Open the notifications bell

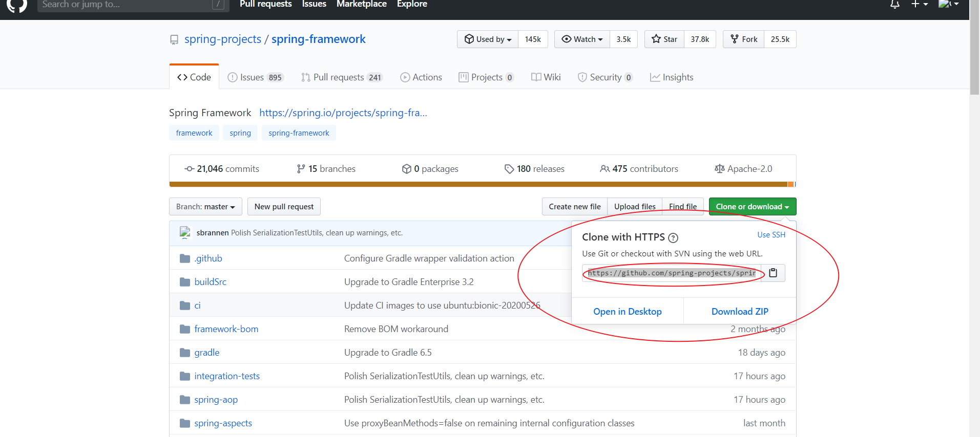point(895,4)
